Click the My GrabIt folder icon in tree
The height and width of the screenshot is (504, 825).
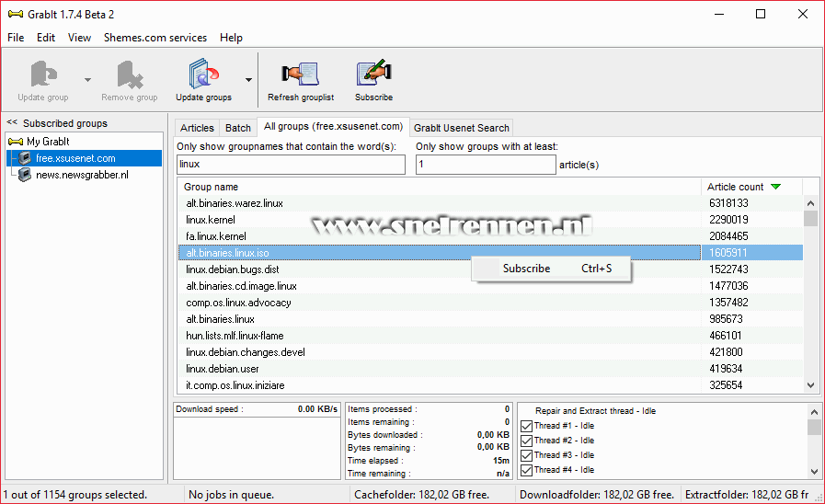coord(16,142)
